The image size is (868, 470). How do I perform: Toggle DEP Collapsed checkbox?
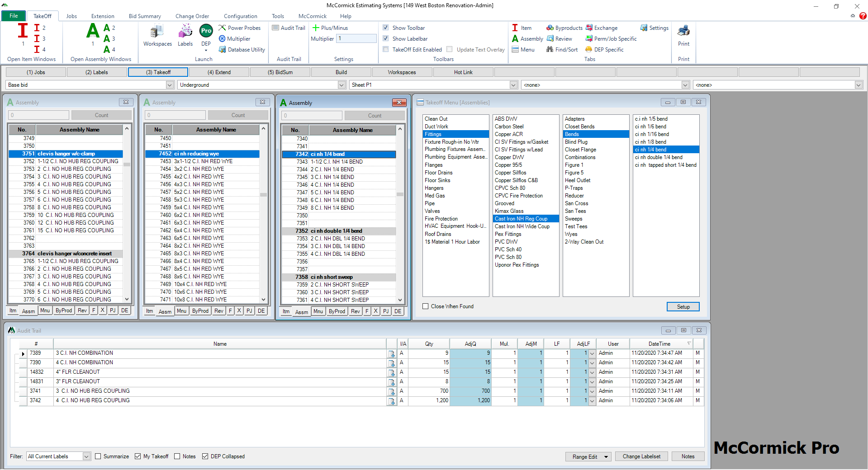point(205,456)
